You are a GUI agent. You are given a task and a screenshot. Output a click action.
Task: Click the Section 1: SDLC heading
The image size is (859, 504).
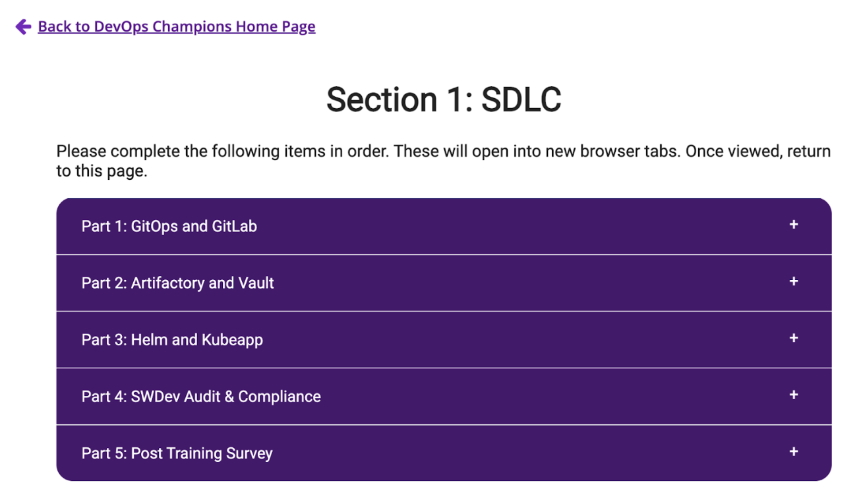pyautogui.click(x=444, y=99)
